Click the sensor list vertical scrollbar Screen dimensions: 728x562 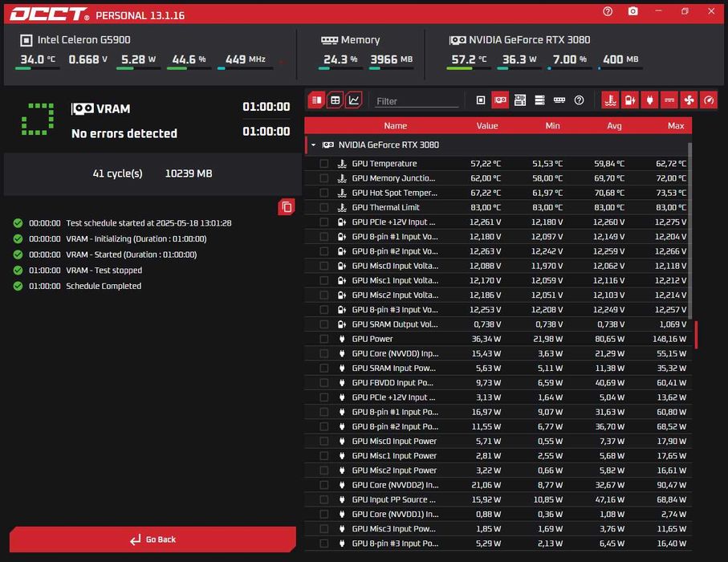click(689, 231)
